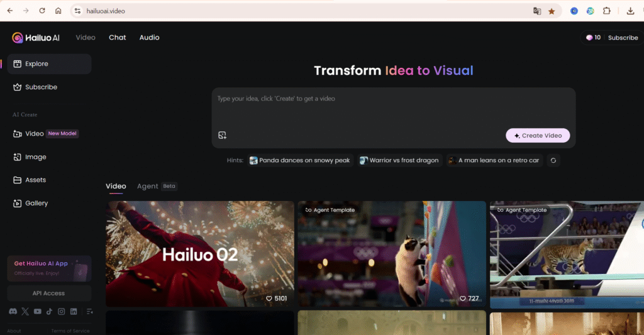
Task: Like the climbing cat video heart icon
Action: (x=462, y=299)
